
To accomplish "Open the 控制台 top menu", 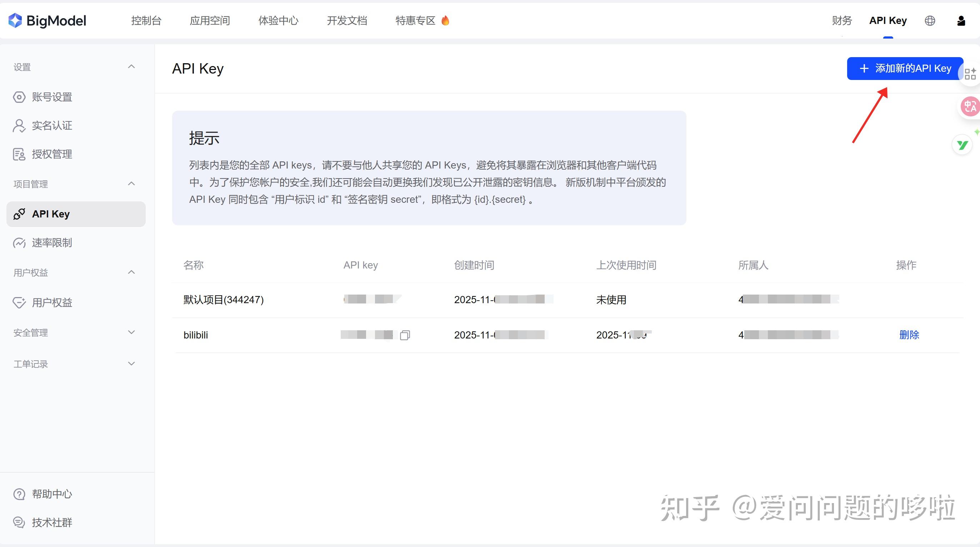I will (146, 21).
